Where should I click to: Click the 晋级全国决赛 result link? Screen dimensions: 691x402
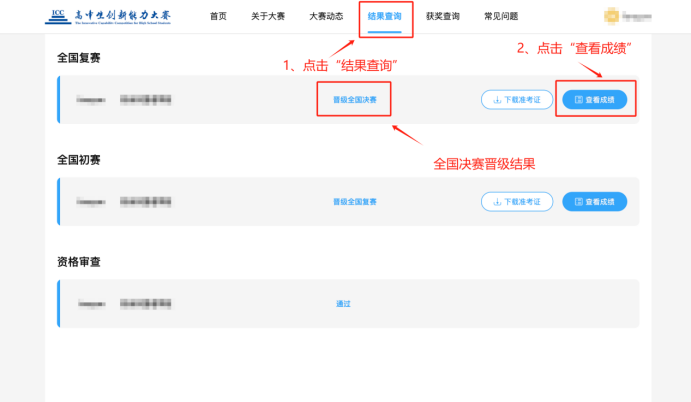[355, 100]
